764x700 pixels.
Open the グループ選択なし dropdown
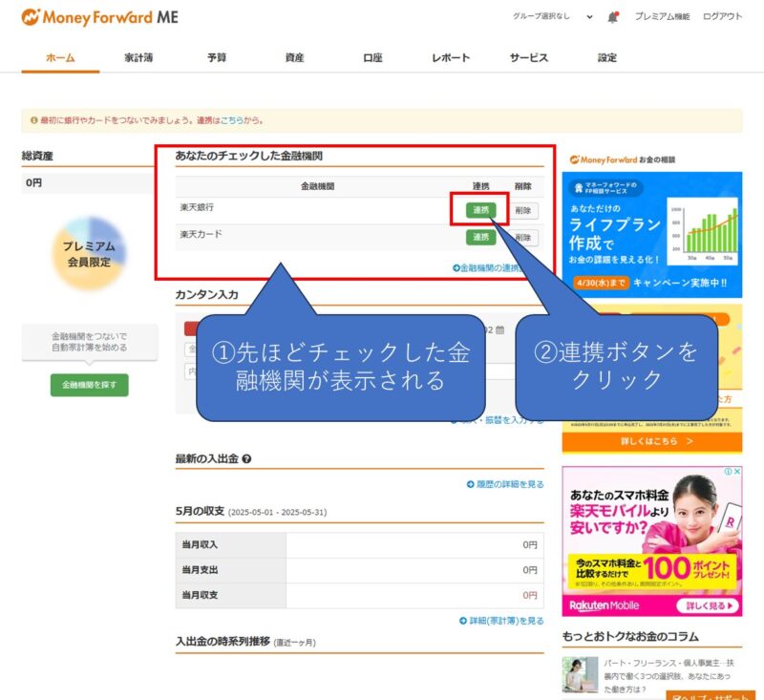click(552, 16)
